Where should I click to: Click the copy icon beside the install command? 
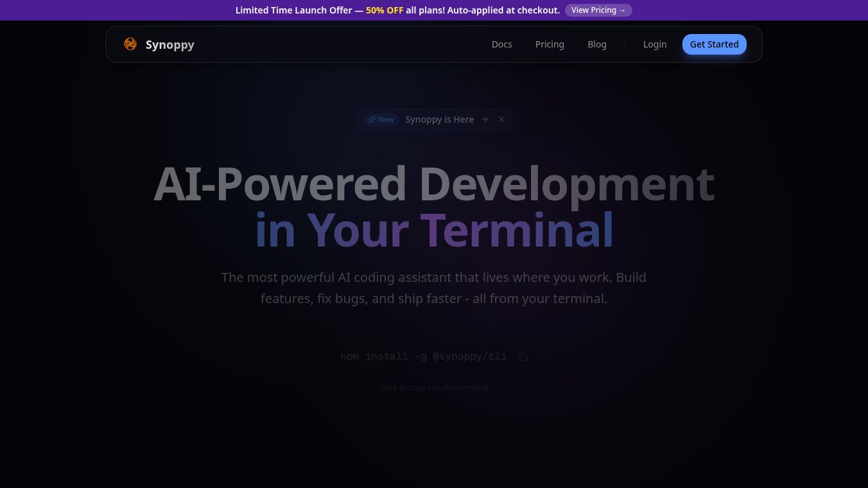pyautogui.click(x=523, y=356)
